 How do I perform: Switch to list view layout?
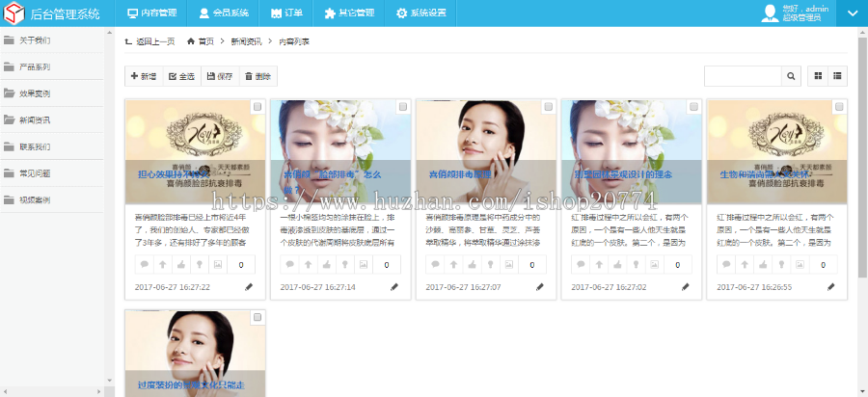(837, 76)
